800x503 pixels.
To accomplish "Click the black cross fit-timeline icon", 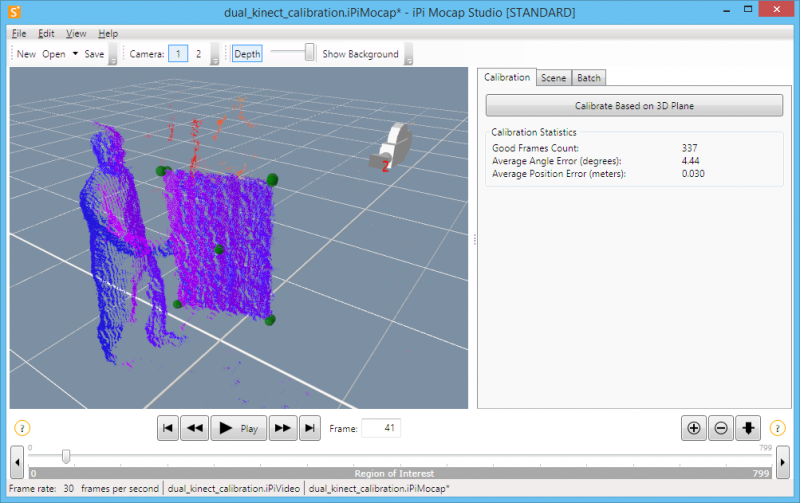I will tap(748, 428).
